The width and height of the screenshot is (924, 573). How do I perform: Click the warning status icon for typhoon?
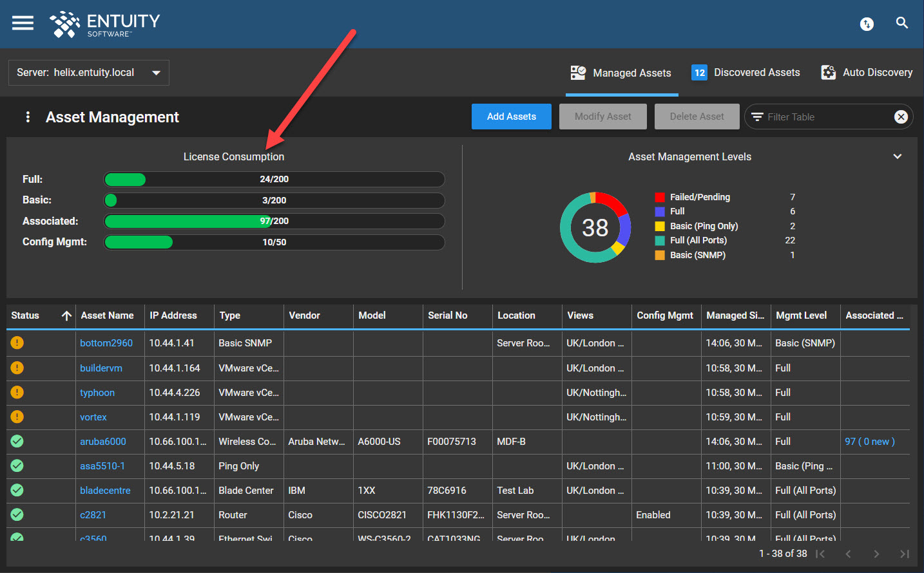(17, 392)
